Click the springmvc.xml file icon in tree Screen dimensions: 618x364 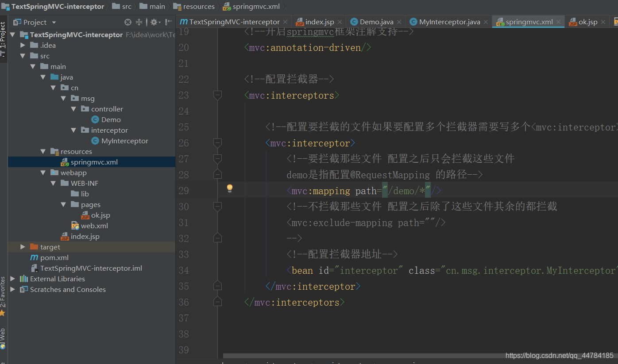click(65, 162)
